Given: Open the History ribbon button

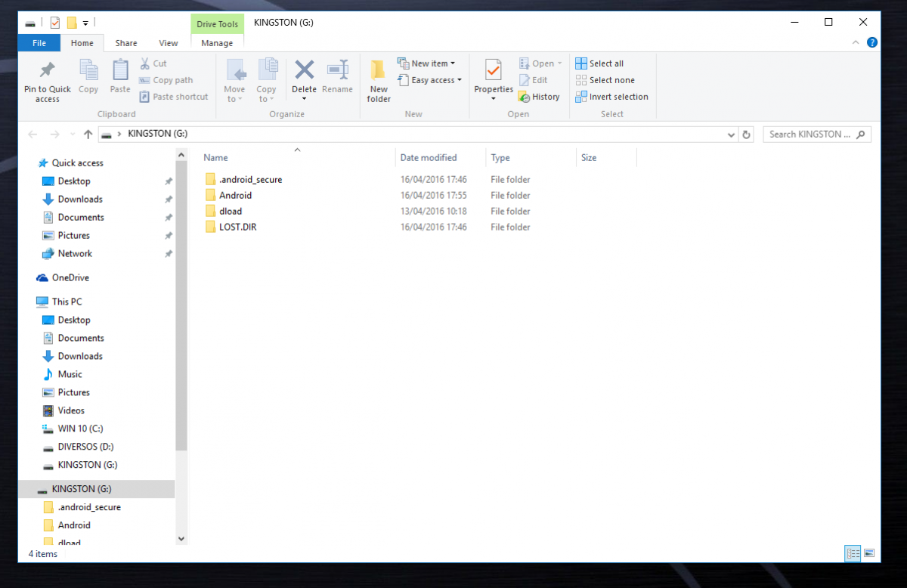Looking at the screenshot, I should point(539,97).
